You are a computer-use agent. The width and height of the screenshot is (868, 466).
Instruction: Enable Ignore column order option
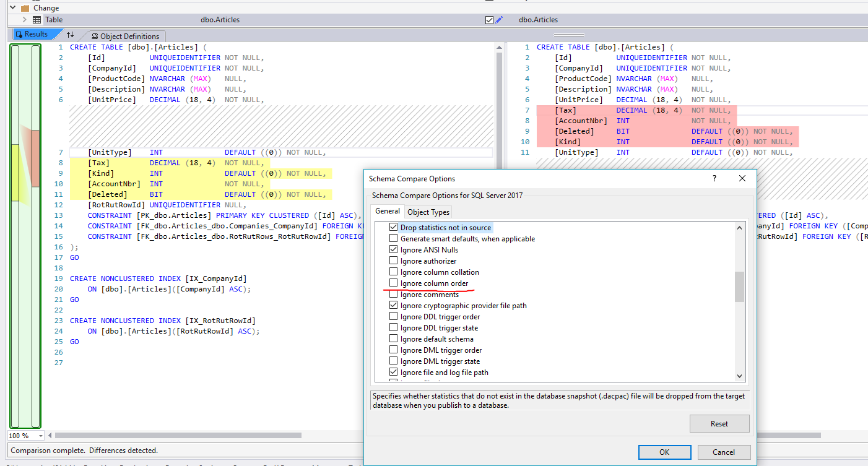tap(393, 283)
